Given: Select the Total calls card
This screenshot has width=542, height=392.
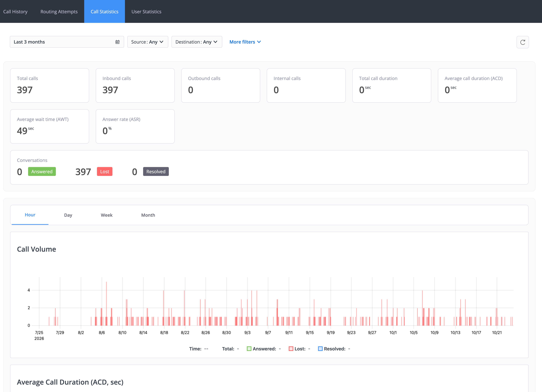Looking at the screenshot, I should click(50, 86).
